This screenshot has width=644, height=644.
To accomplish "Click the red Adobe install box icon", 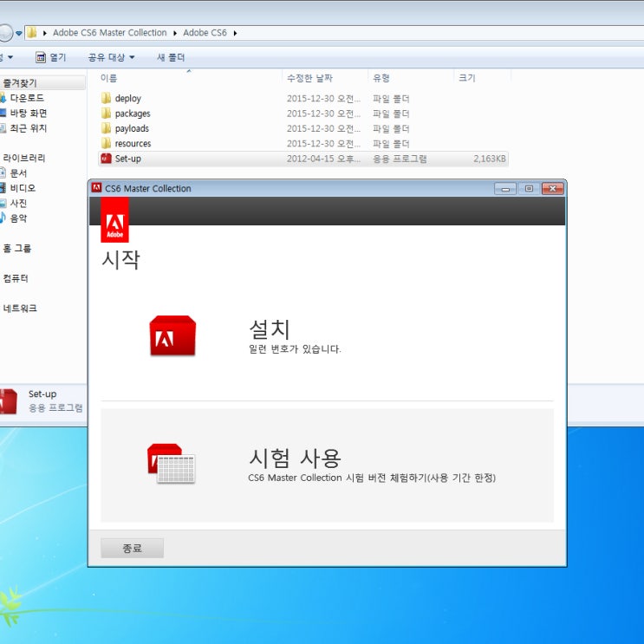I will point(172,335).
